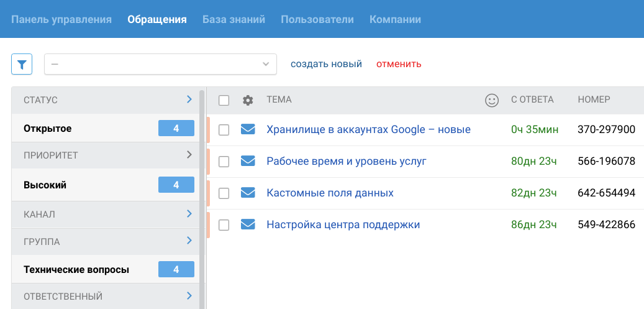Viewport: 644px width, 309px height.
Task: Open ticket Рабочее время и уровень услуг
Action: 347,161
